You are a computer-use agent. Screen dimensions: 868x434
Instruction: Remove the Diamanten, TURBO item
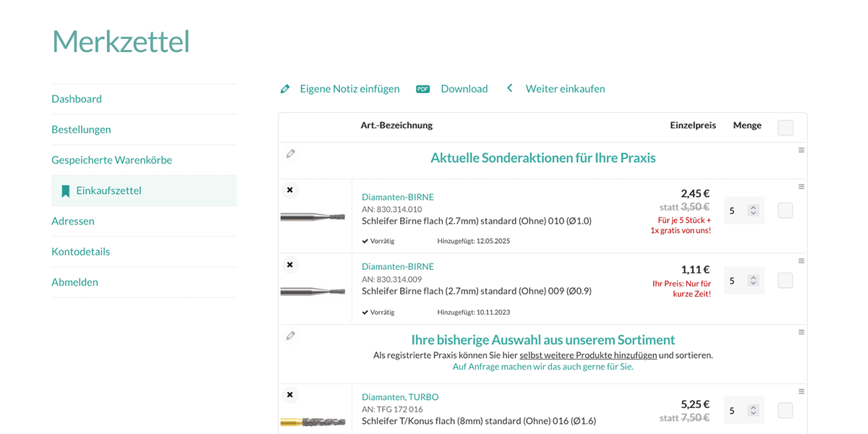pos(290,395)
